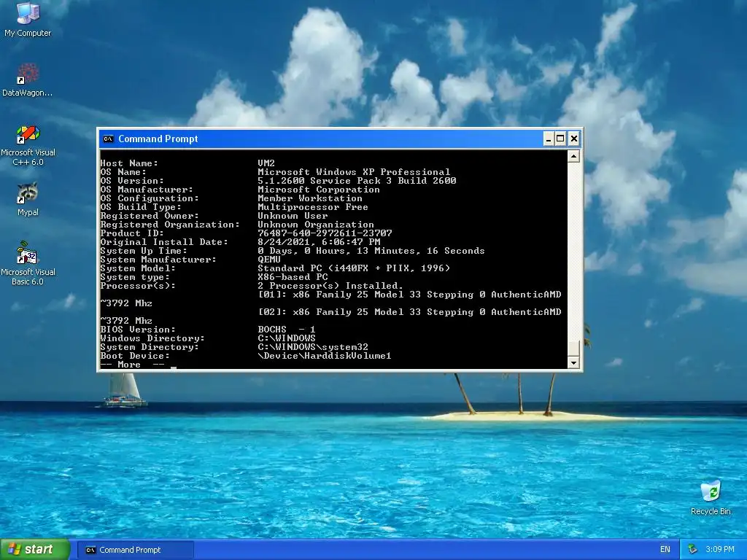Select the Recycle Bin icon
Screen dimensions: 747x560
[711, 497]
